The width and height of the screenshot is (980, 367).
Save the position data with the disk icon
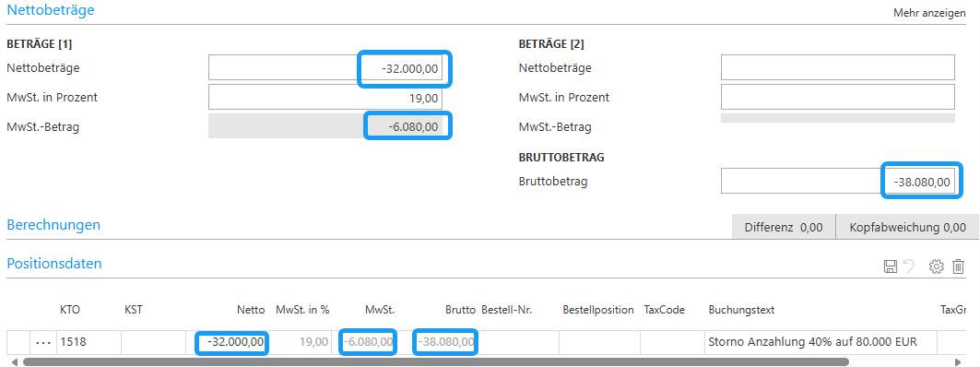(890, 267)
